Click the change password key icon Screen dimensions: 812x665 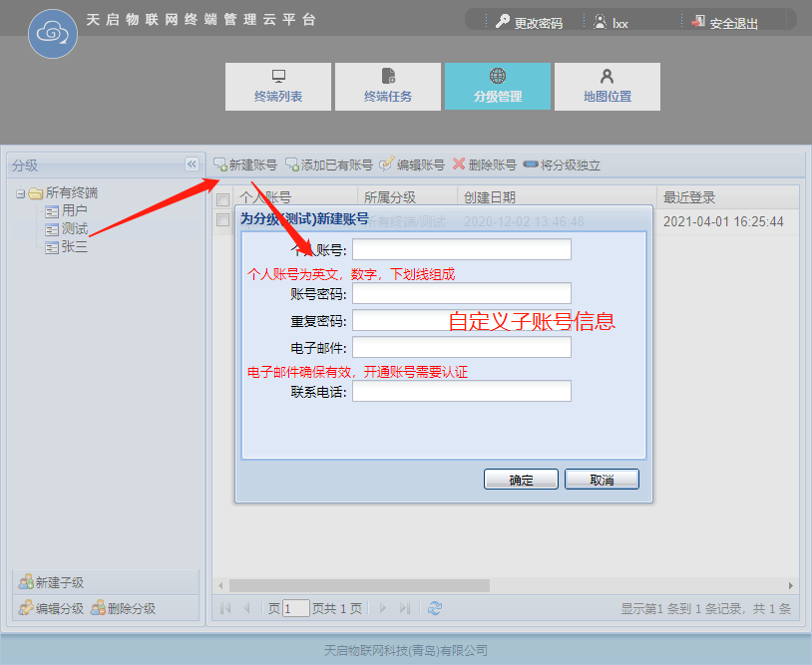(502, 22)
